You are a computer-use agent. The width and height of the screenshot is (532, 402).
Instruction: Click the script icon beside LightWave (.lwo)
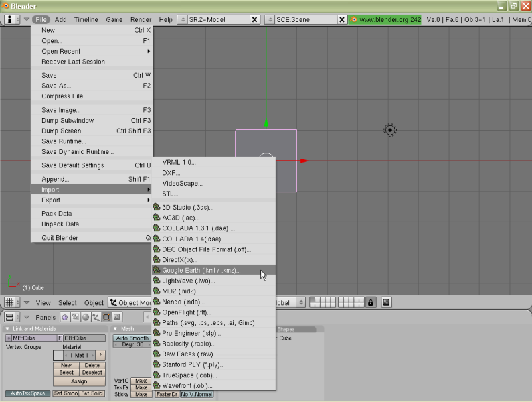pyautogui.click(x=157, y=280)
